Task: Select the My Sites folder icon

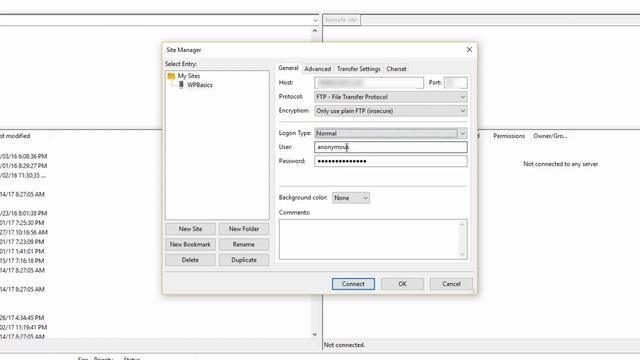Action: (x=171, y=76)
